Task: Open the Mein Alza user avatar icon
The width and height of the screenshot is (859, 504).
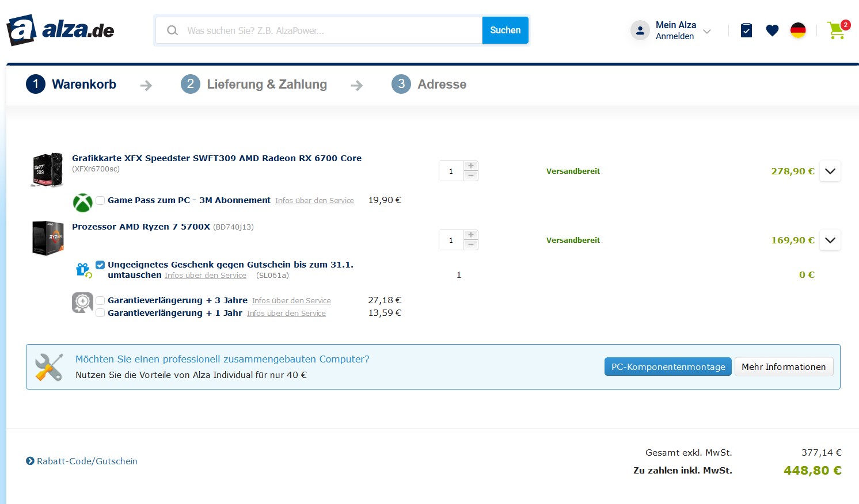Action: [640, 30]
